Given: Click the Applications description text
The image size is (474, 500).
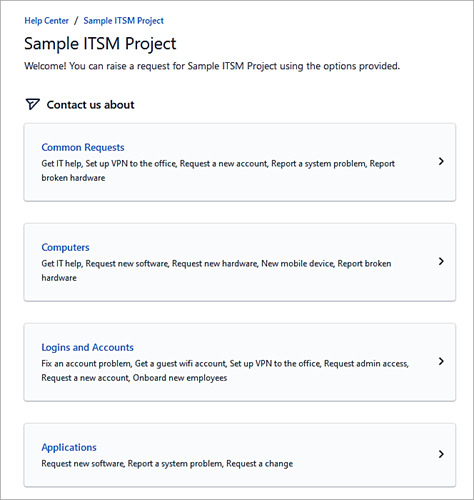Looking at the screenshot, I should (x=167, y=464).
